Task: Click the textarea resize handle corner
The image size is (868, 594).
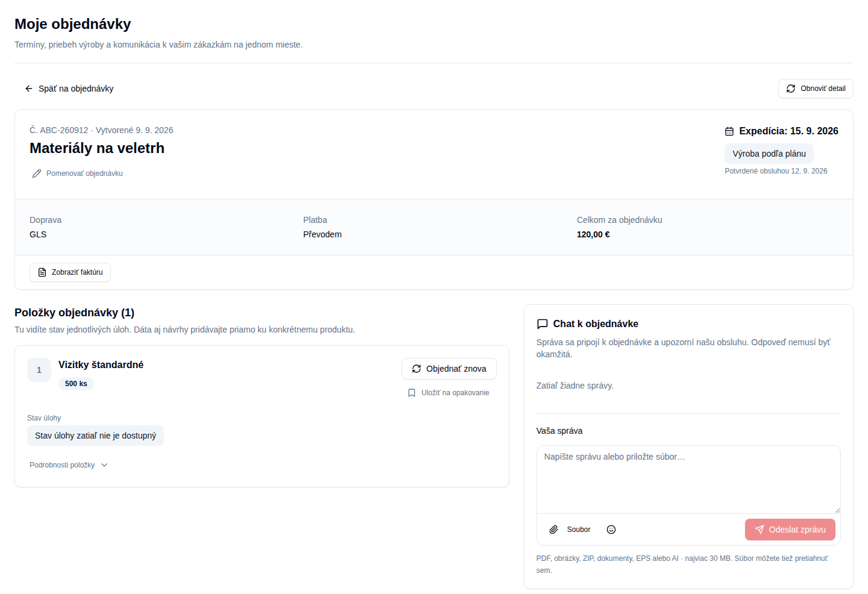Action: (x=837, y=510)
